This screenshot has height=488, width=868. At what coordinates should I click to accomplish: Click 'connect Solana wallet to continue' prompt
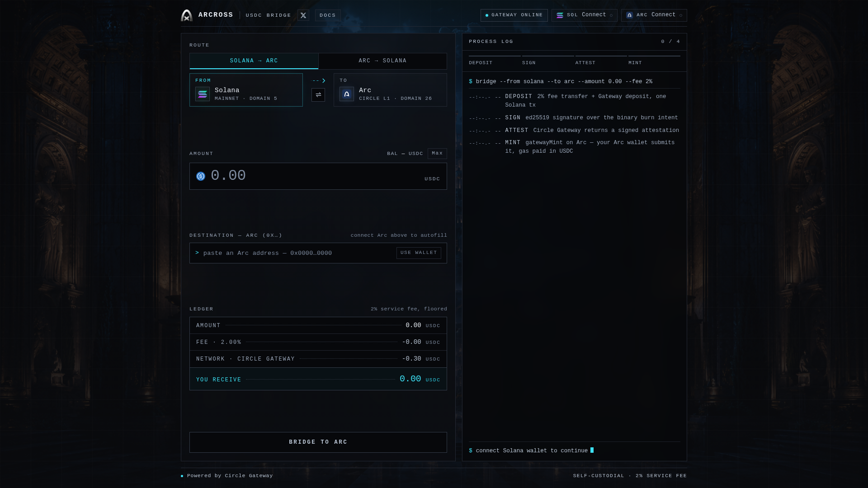(532, 451)
